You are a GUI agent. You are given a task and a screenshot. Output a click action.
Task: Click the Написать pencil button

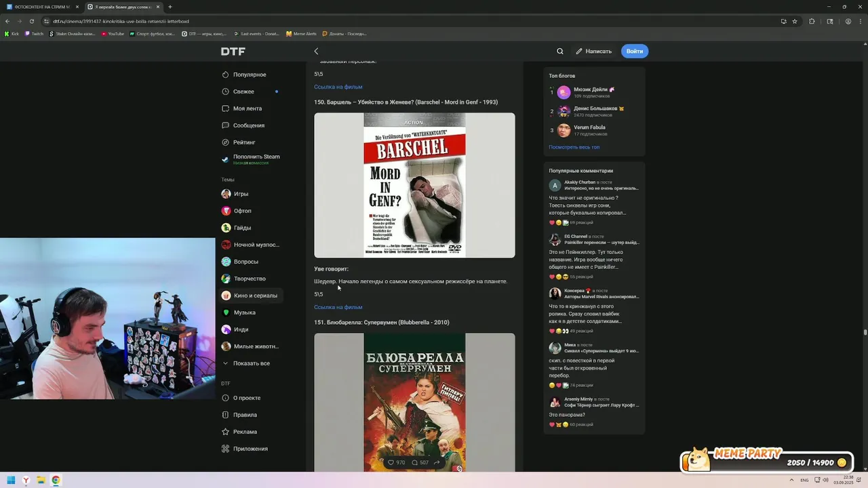593,52
